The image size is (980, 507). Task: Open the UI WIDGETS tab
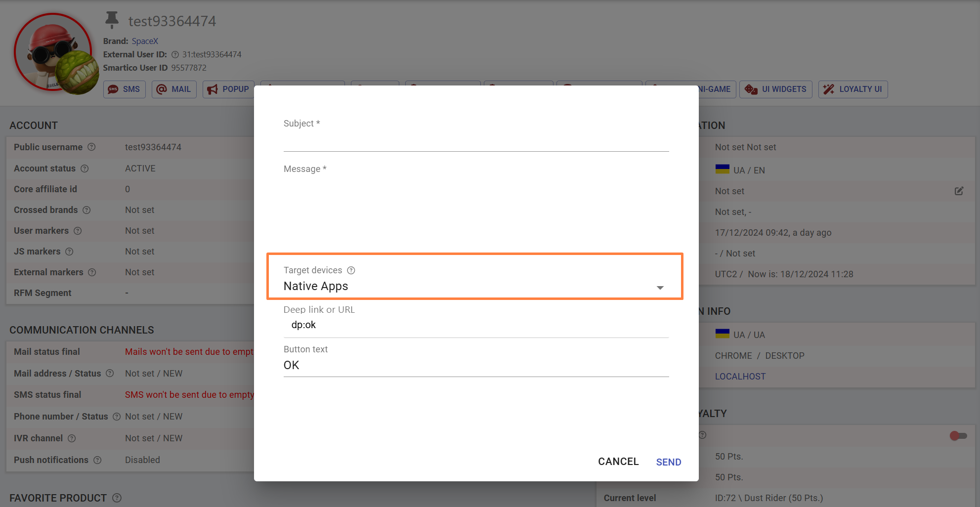[x=775, y=89]
